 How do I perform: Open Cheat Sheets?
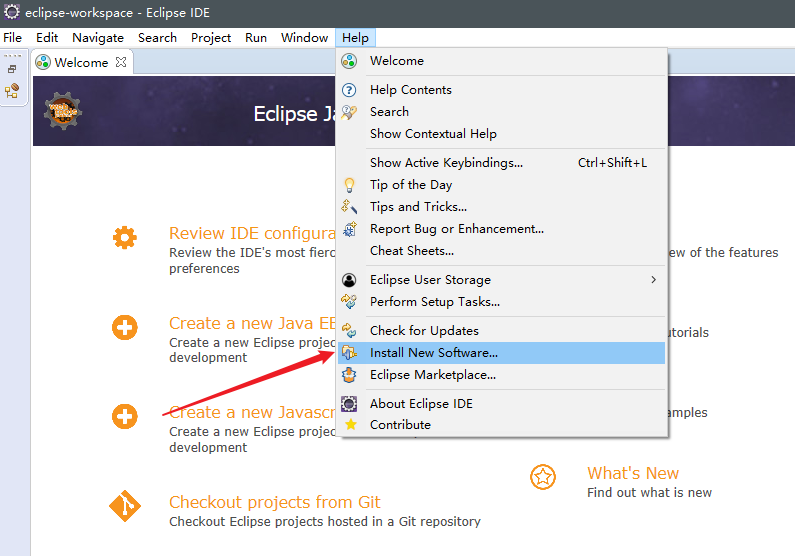pyautogui.click(x=501, y=251)
